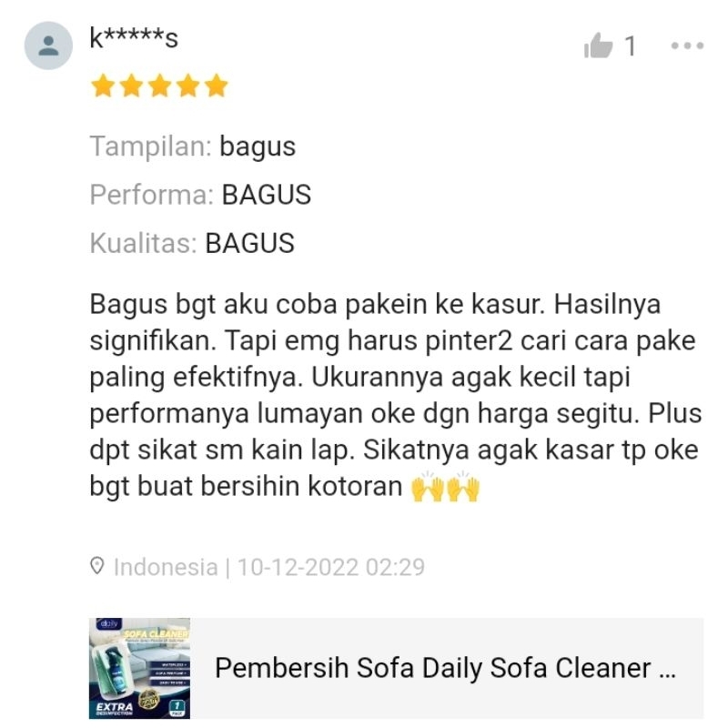Image resolution: width=728 pixels, height=728 pixels.
Task: Select the third rating star
Action: point(160,86)
